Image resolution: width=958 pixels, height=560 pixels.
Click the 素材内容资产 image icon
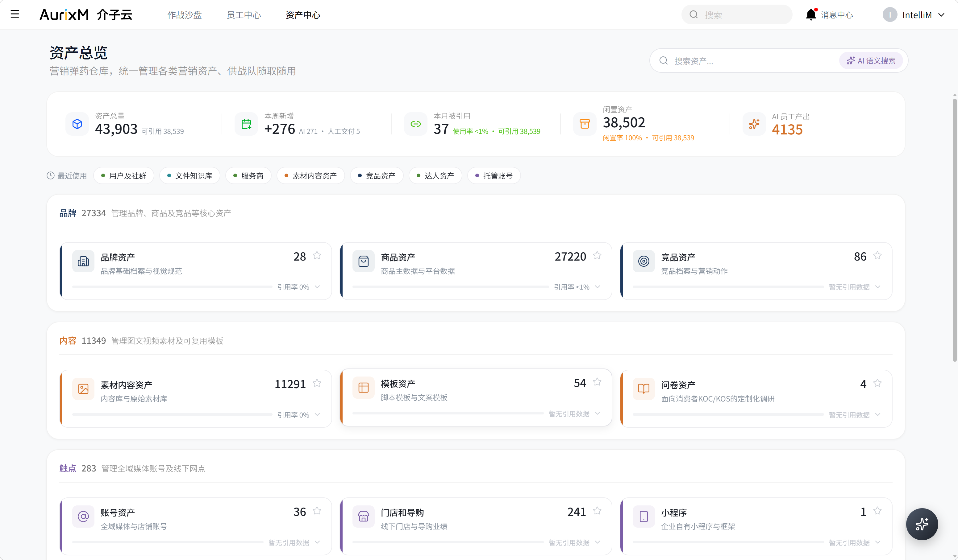(x=83, y=389)
